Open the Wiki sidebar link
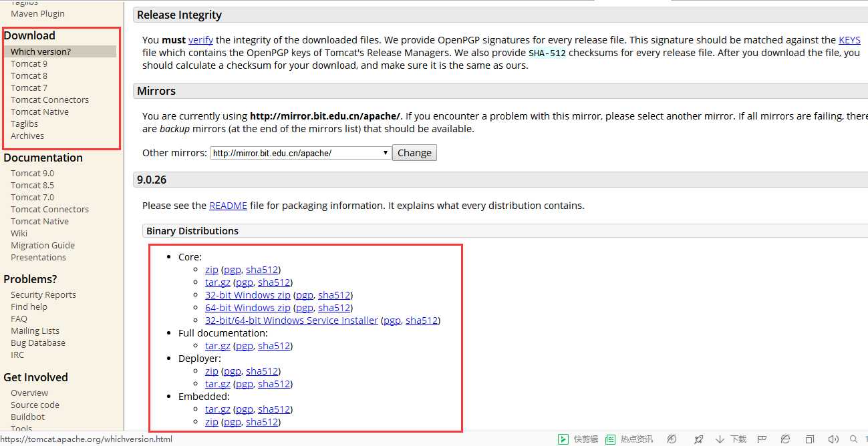Image resolution: width=868 pixels, height=446 pixels. 19,233
